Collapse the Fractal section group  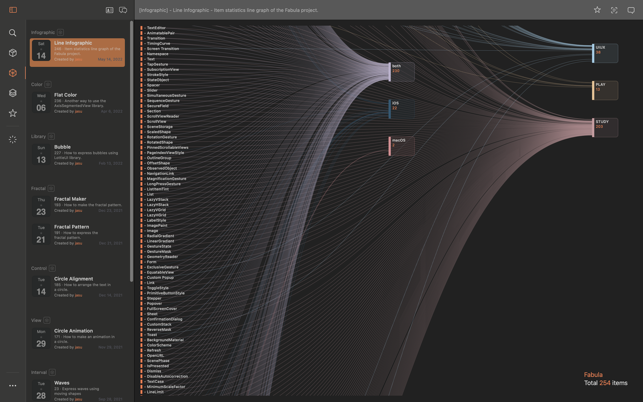point(51,188)
